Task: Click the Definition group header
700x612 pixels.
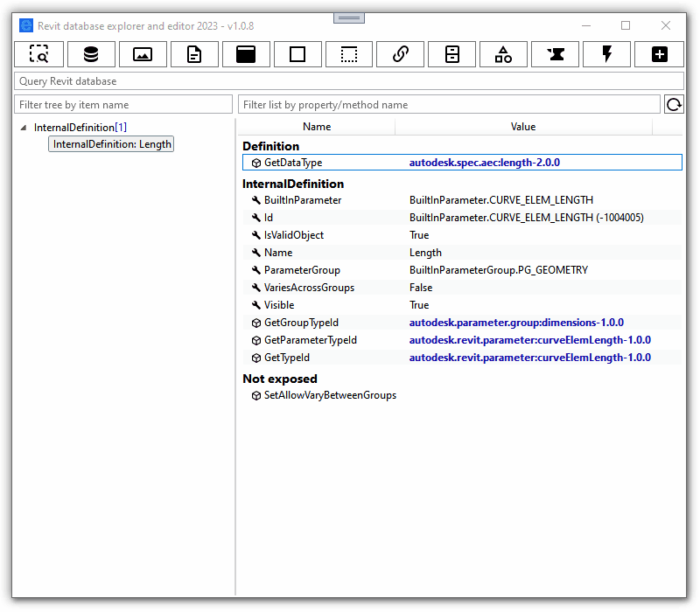Action: click(x=271, y=146)
